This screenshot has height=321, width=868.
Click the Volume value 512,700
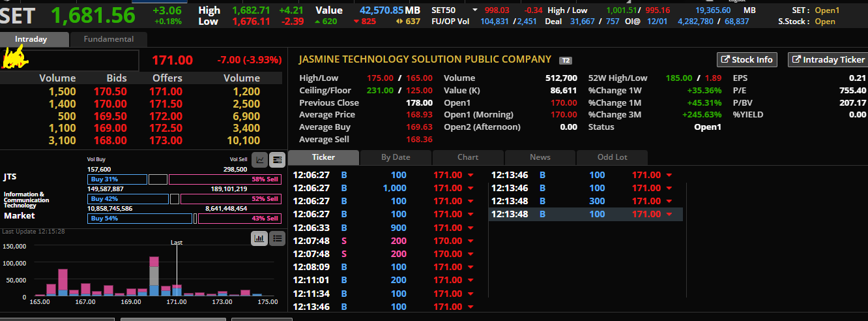click(x=561, y=78)
